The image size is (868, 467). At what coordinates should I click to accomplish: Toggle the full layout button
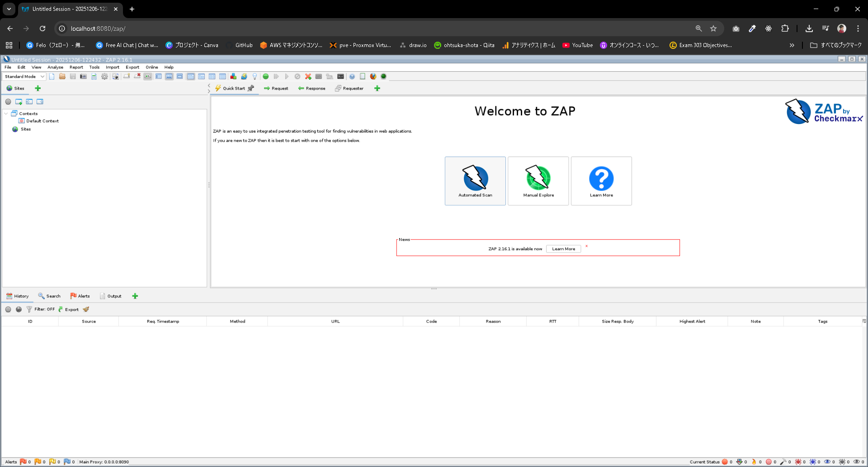(x=180, y=76)
